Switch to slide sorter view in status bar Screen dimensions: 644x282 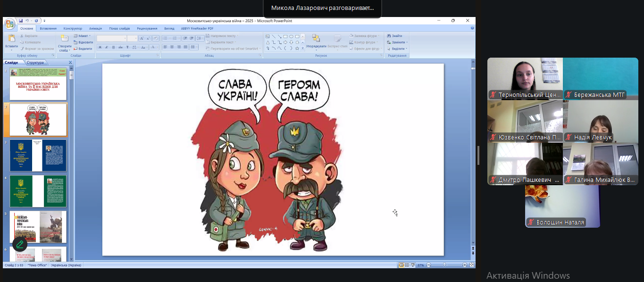[407, 265]
